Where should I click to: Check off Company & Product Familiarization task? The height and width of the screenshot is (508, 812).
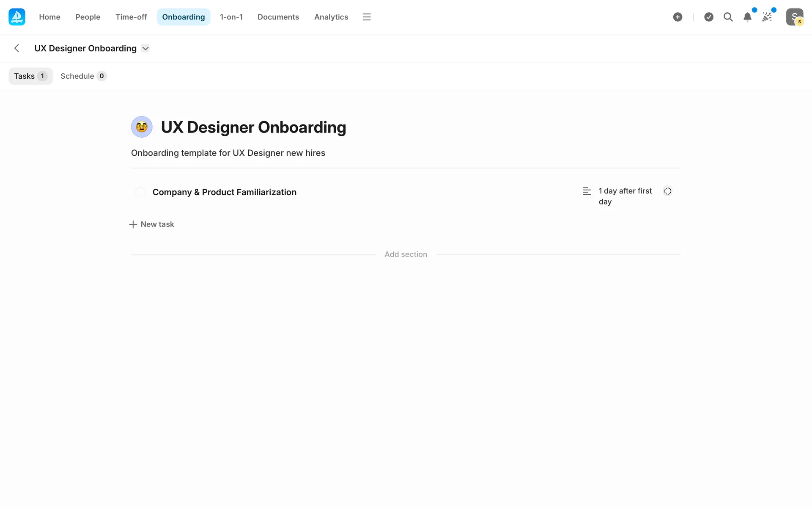pyautogui.click(x=141, y=192)
